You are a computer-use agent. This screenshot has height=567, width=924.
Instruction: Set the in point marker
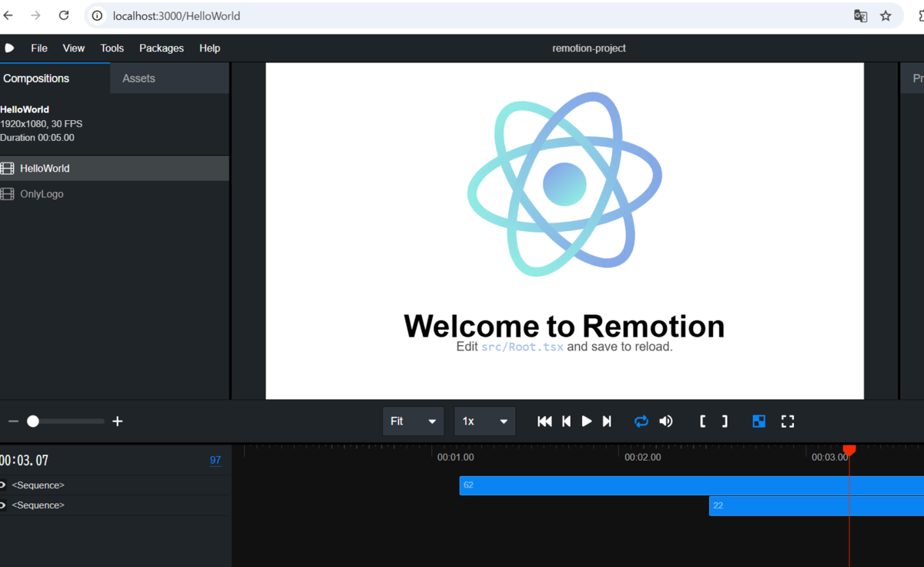tap(703, 421)
